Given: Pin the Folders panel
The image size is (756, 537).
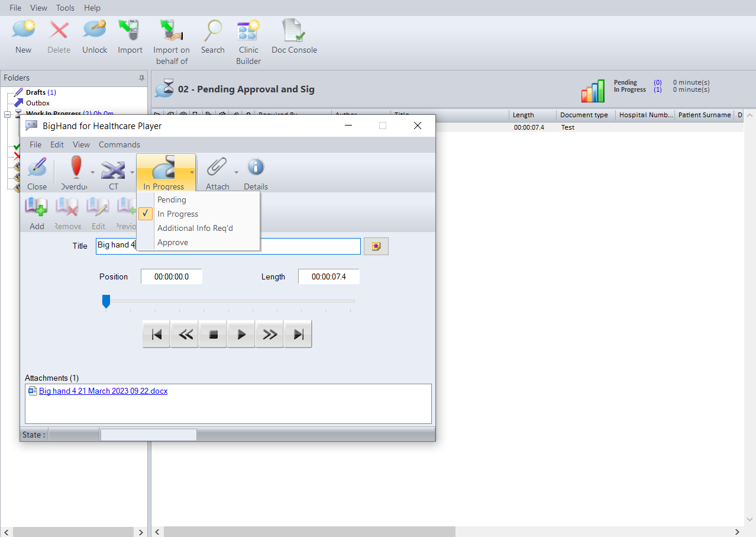Looking at the screenshot, I should [142, 78].
